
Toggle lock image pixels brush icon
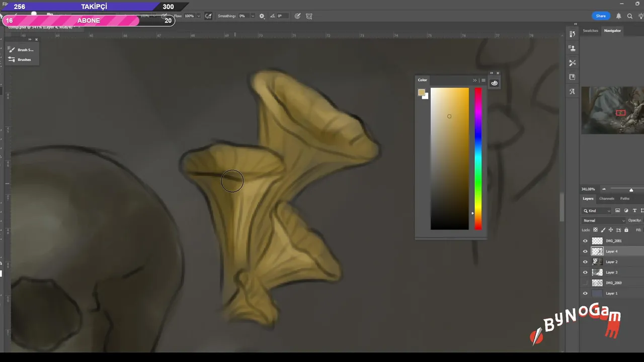click(x=603, y=230)
